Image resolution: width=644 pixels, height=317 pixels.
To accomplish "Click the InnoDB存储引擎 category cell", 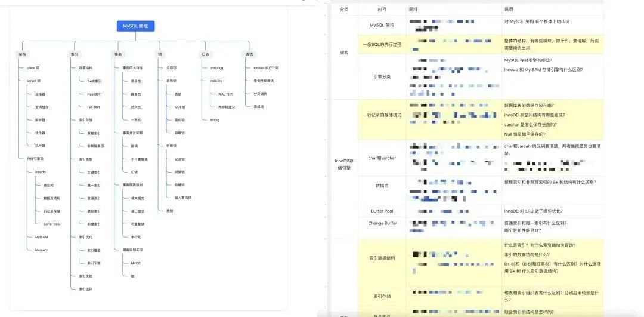I will (x=344, y=164).
